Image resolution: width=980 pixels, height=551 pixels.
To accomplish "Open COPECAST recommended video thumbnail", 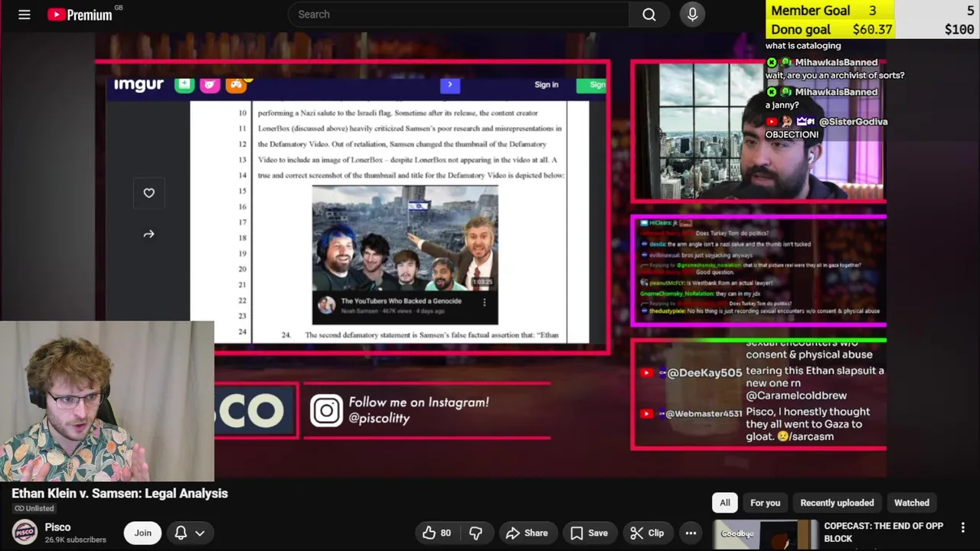I will click(x=765, y=535).
